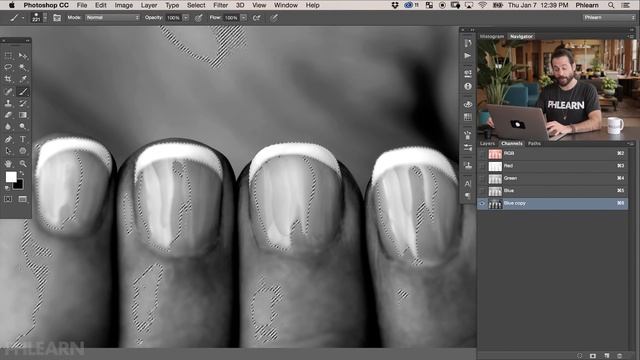Select the Pen tool
640x360 pixels.
tap(8, 139)
